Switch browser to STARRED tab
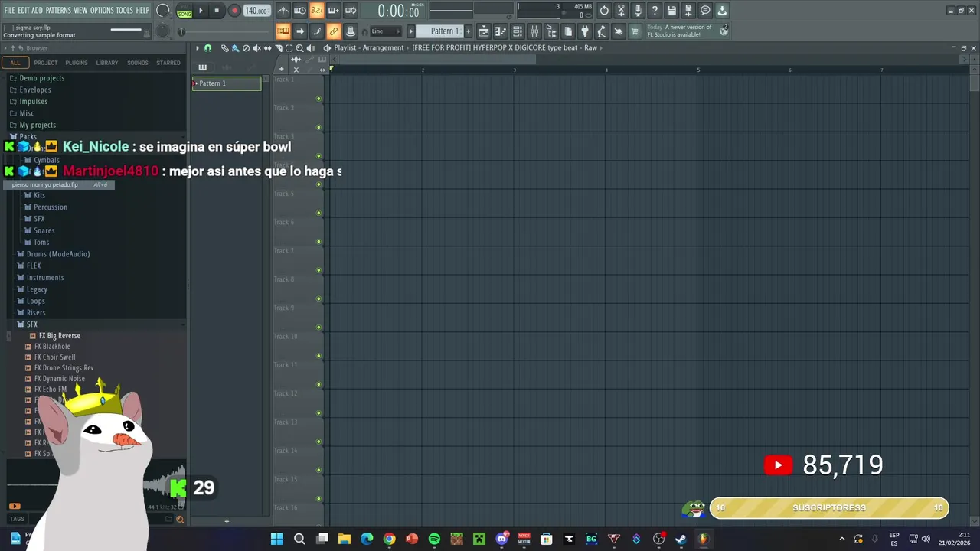This screenshot has width=980, height=551. click(x=168, y=63)
